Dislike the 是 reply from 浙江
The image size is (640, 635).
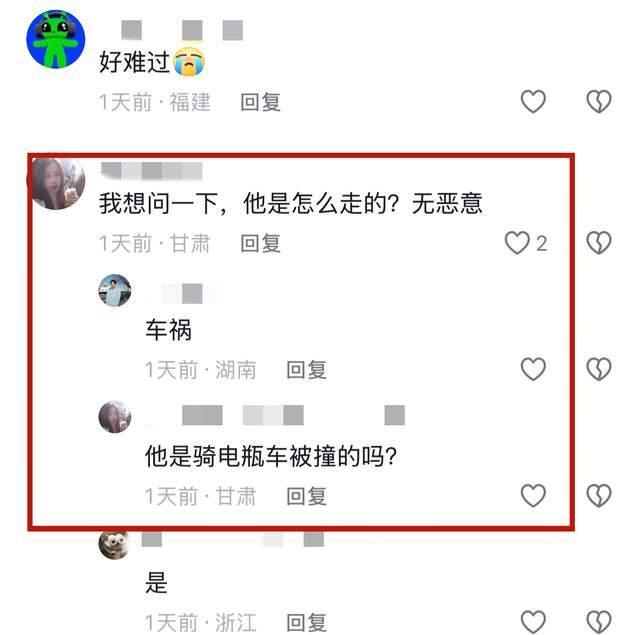pos(599,622)
